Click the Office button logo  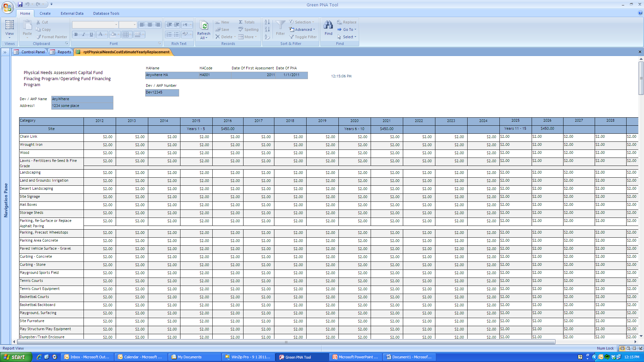click(x=7, y=7)
